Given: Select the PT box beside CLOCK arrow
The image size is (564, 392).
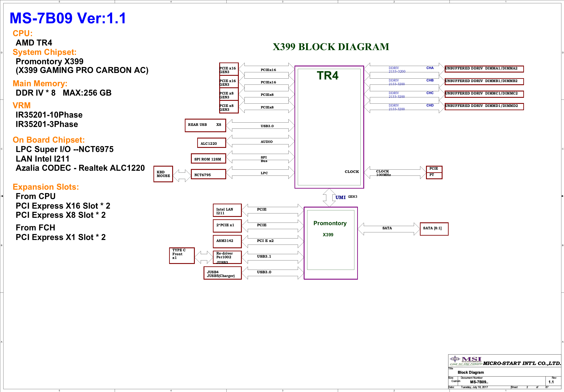Looking at the screenshot, I should click(434, 175).
